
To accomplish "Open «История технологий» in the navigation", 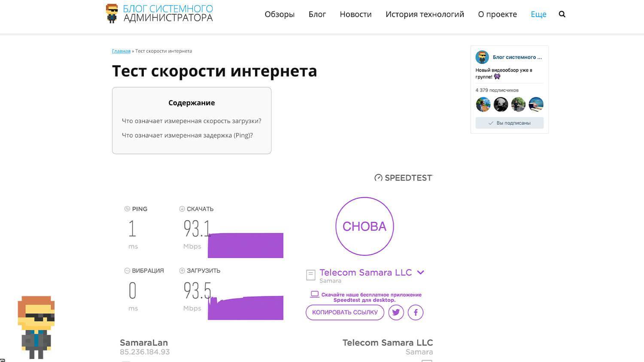I will (425, 14).
